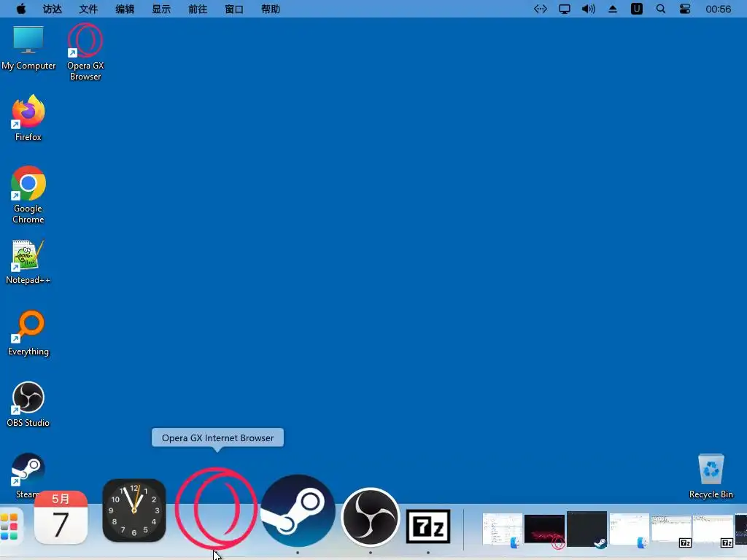Select the My Computer desktop icon

click(x=28, y=48)
